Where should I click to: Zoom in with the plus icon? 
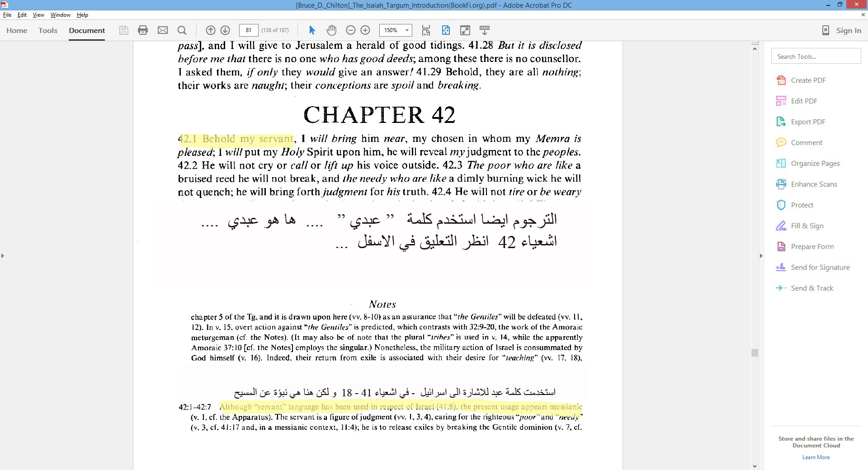pyautogui.click(x=365, y=30)
